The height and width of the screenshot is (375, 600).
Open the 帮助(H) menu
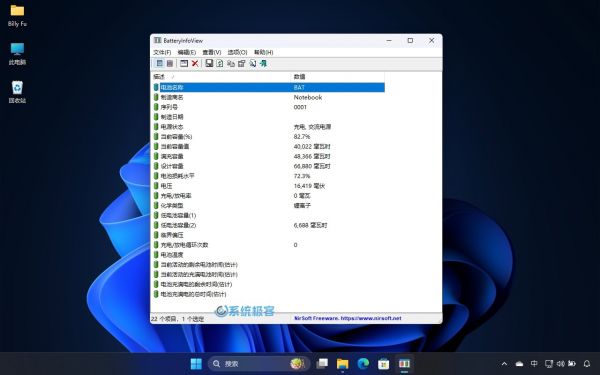pos(263,52)
